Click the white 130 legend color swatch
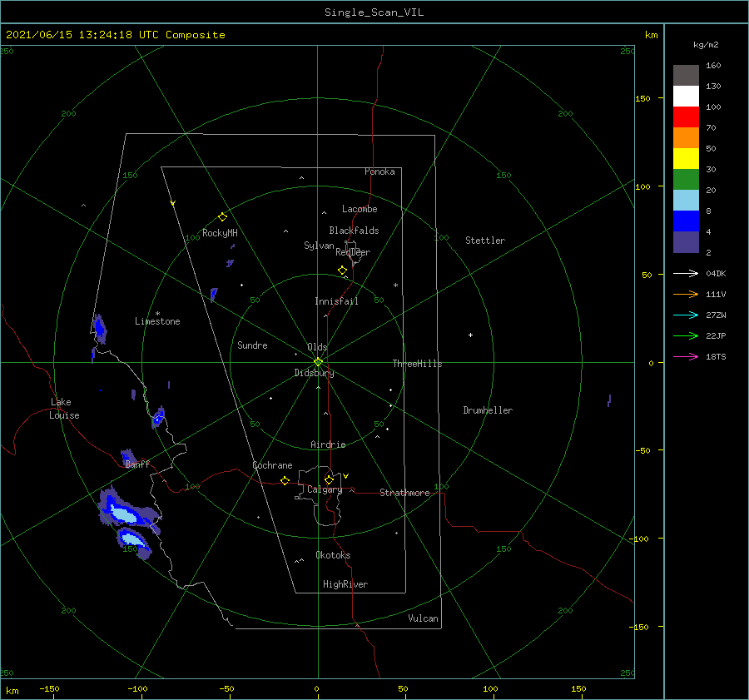 pyautogui.click(x=686, y=96)
